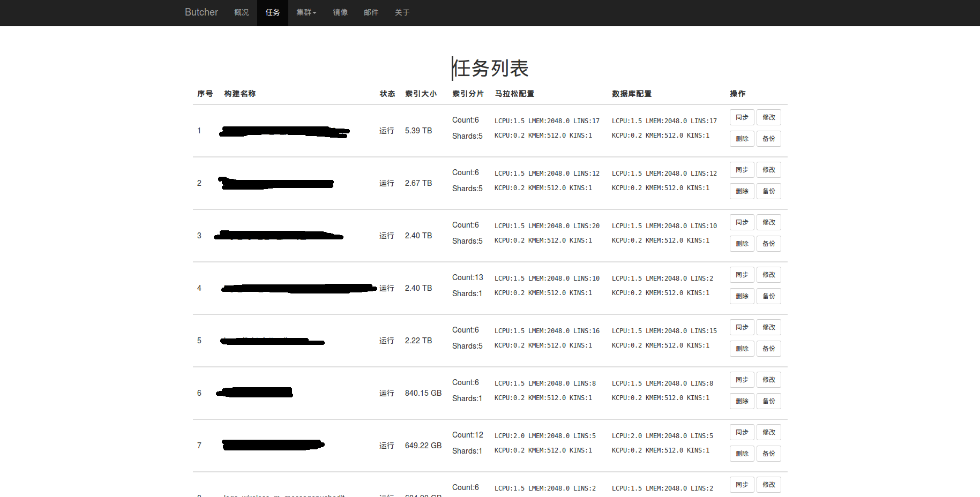The width and height of the screenshot is (980, 497).
Task: Click the Butcher brand link
Action: (x=201, y=12)
